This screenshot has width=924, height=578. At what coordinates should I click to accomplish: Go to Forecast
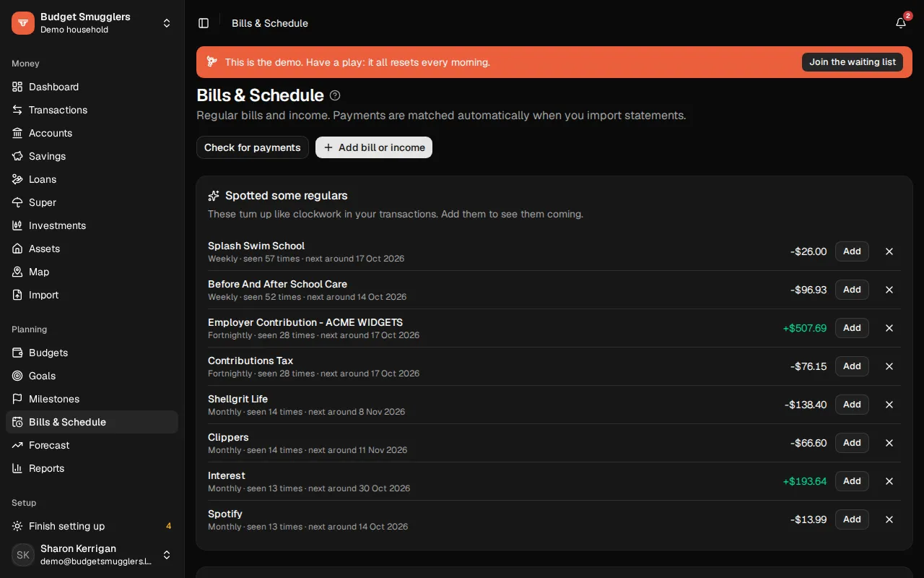click(92, 445)
